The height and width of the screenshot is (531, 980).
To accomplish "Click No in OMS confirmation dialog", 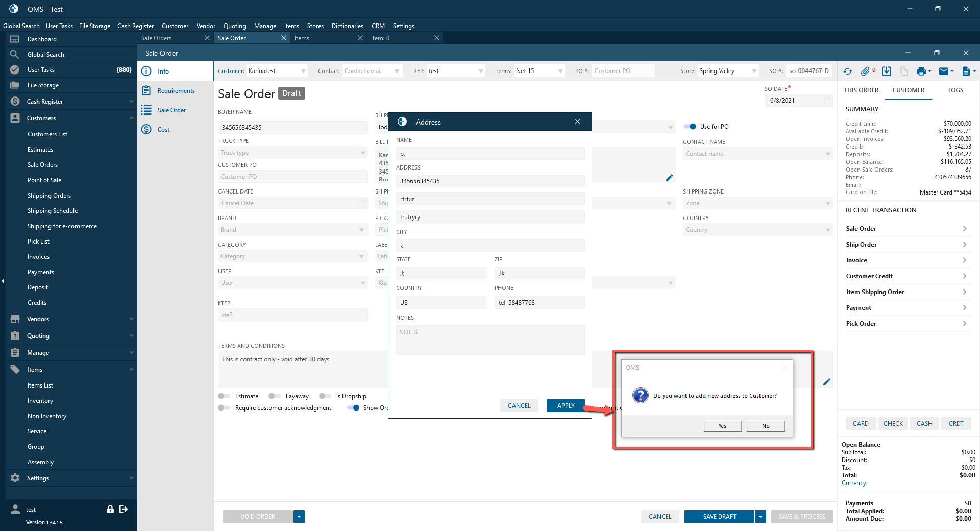I will [766, 426].
